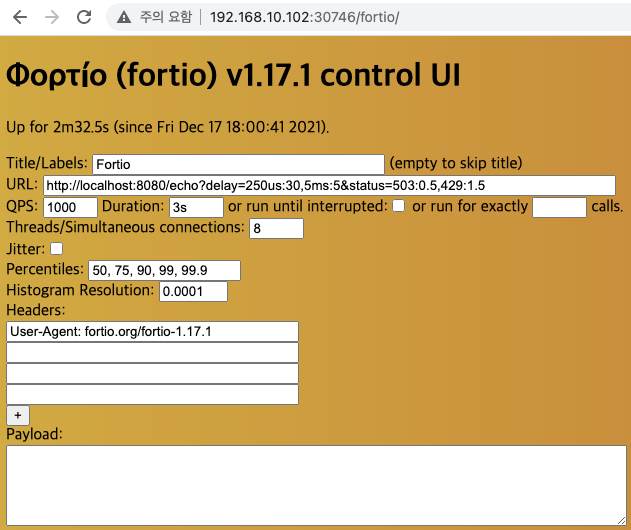Click the last empty header field
The width and height of the screenshot is (631, 530).
(x=152, y=395)
